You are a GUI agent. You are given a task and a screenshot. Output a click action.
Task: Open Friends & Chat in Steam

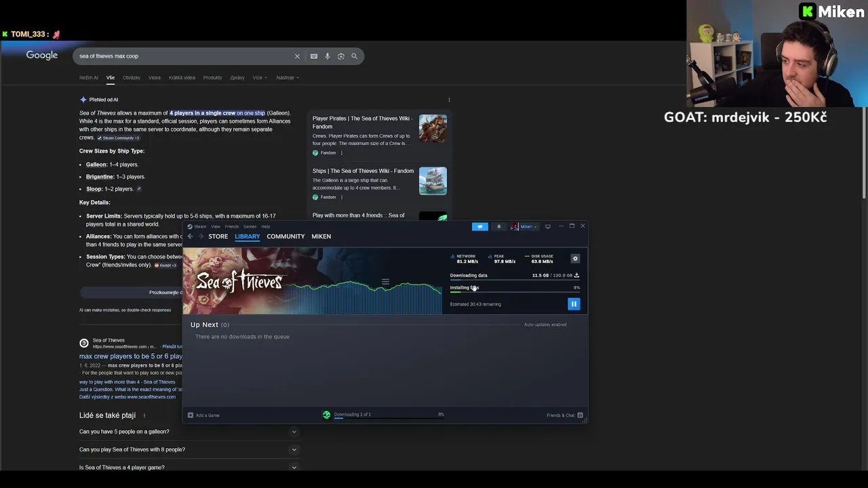click(x=565, y=415)
